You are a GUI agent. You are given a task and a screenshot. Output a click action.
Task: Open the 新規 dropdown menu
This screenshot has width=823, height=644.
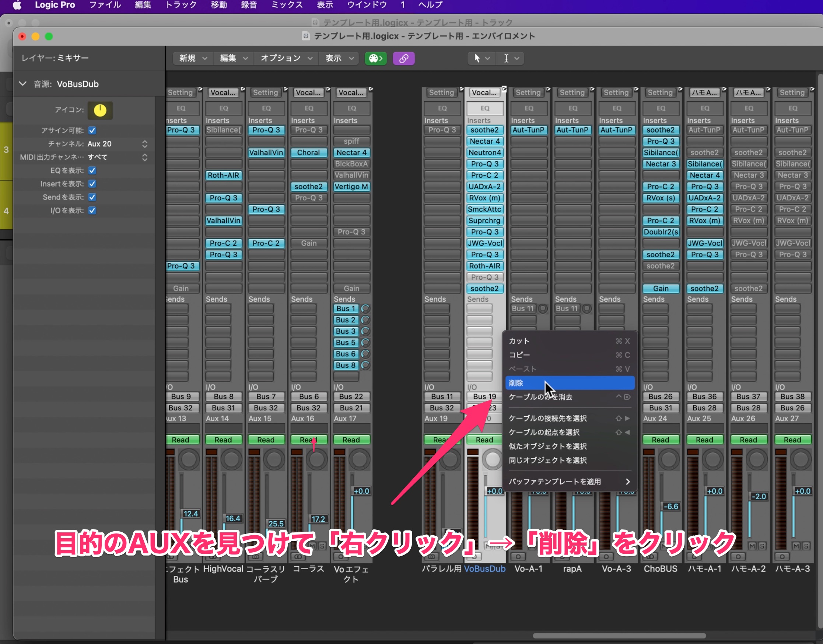tap(193, 59)
